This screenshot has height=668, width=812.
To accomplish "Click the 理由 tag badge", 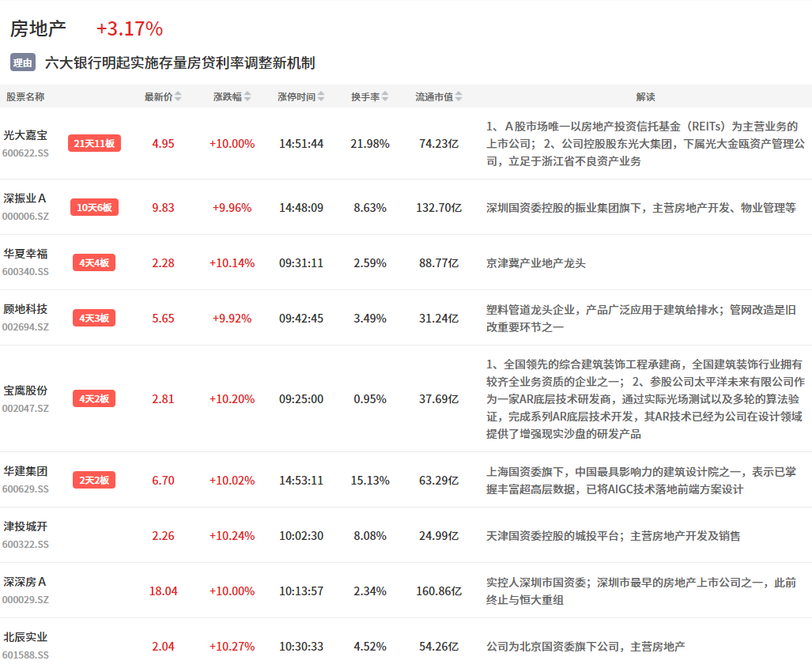I will pyautogui.click(x=23, y=62).
